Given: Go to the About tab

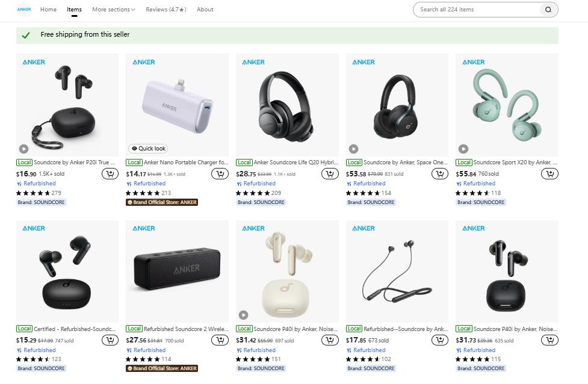Looking at the screenshot, I should (205, 10).
